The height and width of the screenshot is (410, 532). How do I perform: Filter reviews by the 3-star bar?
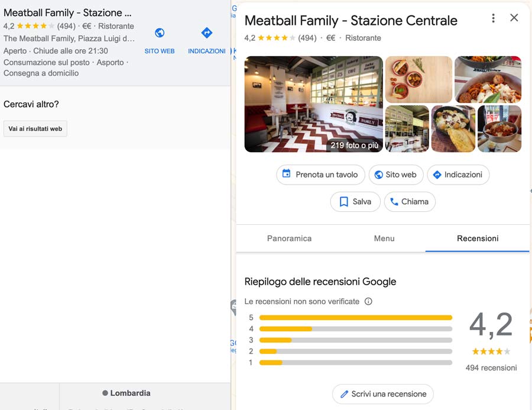[x=356, y=340]
